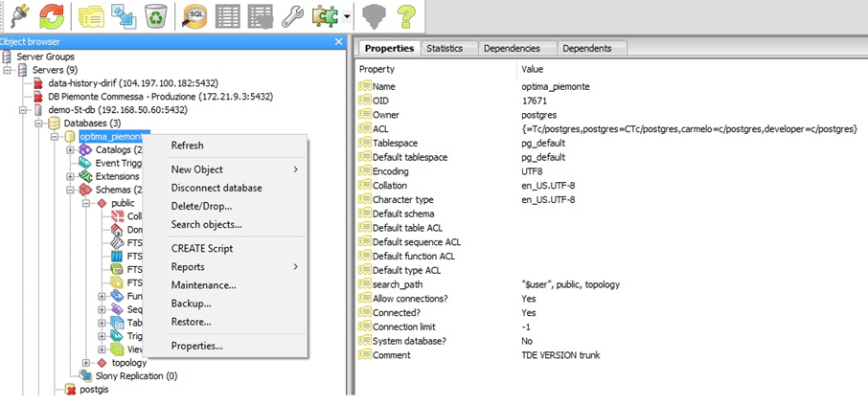Open the SQL query tool

(194, 15)
